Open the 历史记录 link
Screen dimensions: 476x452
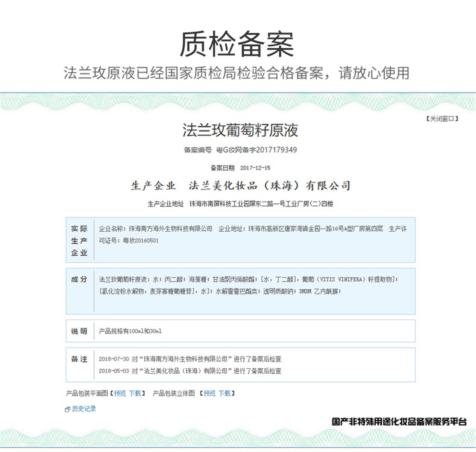(x=84, y=409)
